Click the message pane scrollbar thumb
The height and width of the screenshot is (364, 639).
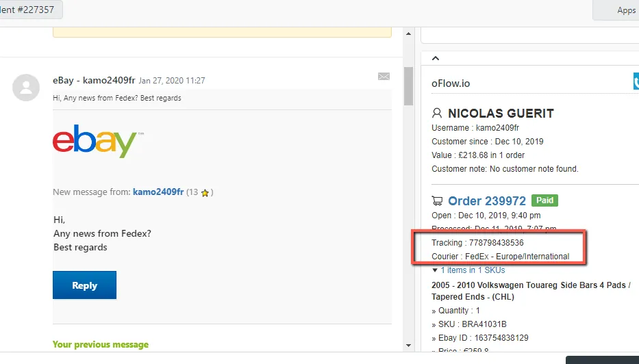point(408,86)
